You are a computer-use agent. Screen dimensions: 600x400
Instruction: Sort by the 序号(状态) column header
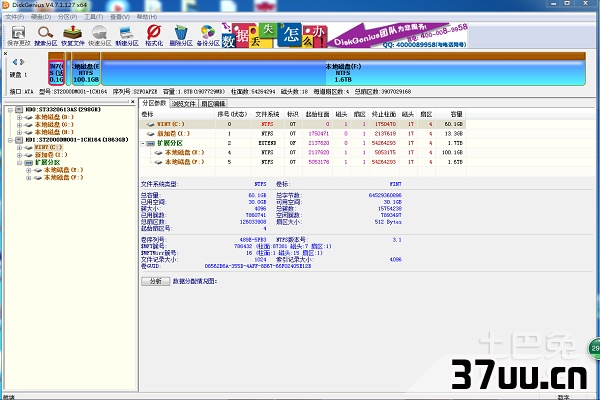[232, 114]
